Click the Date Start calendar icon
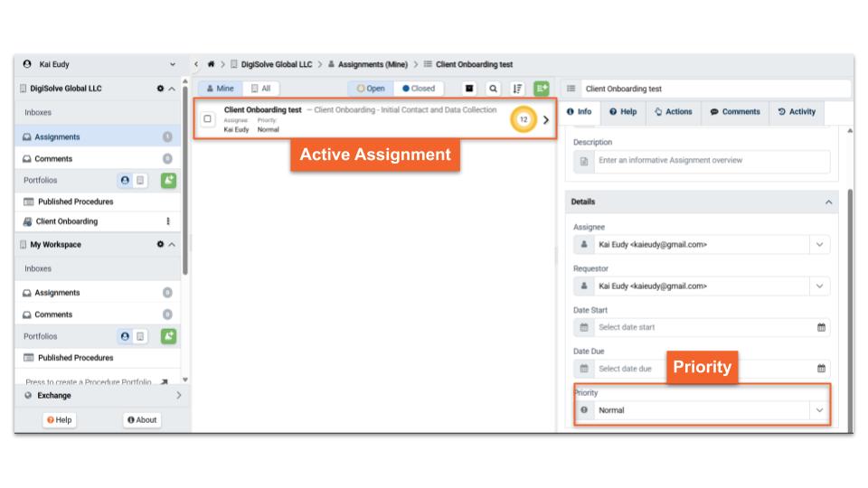The width and height of the screenshot is (868, 488). (821, 327)
